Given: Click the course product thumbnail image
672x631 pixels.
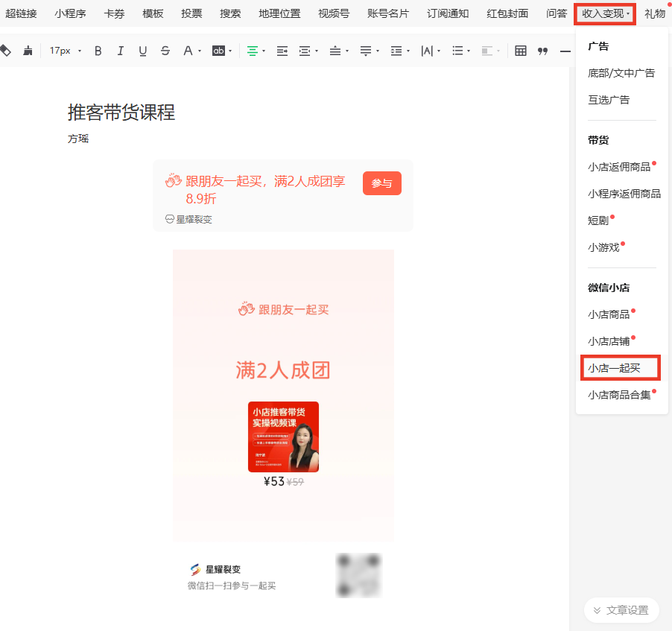Looking at the screenshot, I should click(283, 437).
